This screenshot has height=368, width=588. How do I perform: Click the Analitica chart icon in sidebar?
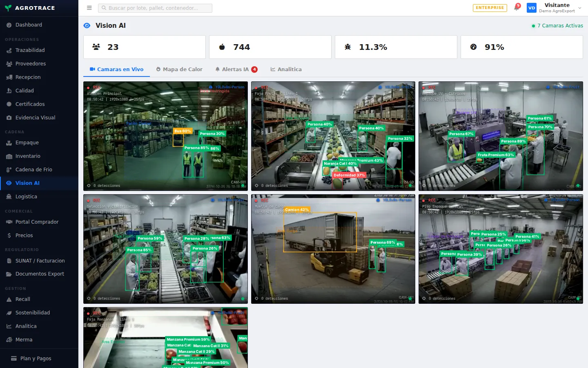9,326
